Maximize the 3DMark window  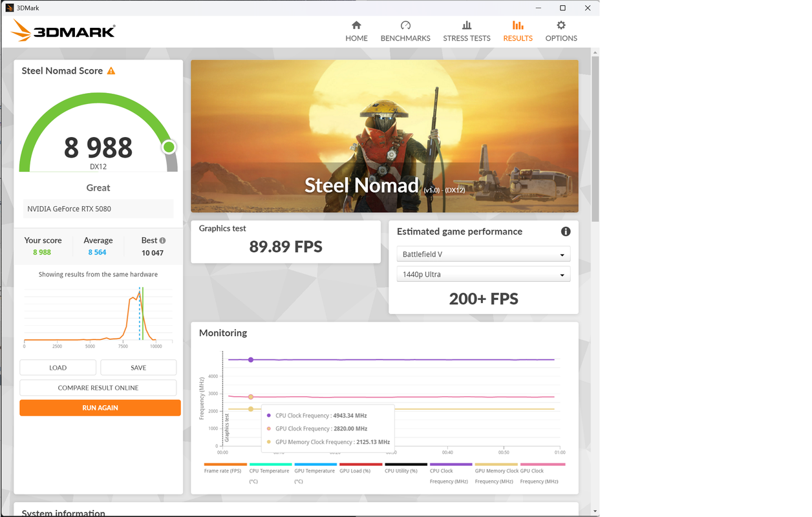pos(562,8)
